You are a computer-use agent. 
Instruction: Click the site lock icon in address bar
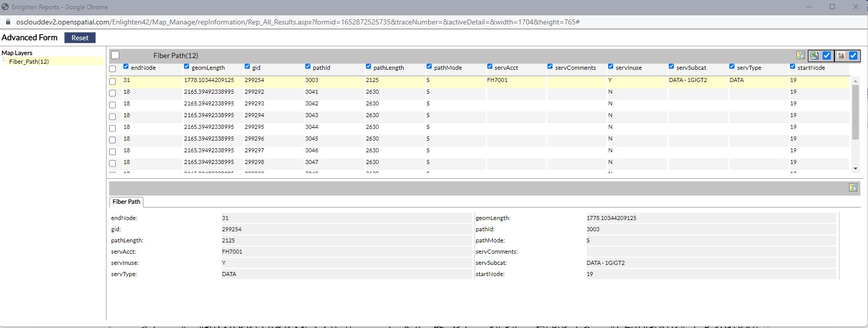[8, 22]
